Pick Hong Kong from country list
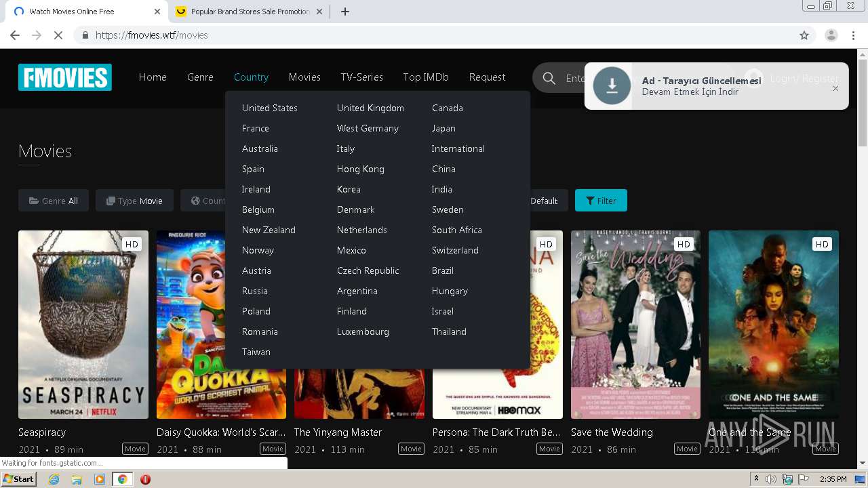Image resolution: width=868 pixels, height=488 pixels. pyautogui.click(x=361, y=169)
